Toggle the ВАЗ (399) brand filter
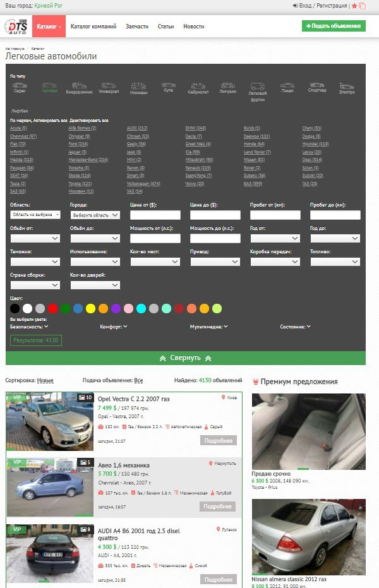Viewport: 379px width, 588px height. (253, 184)
